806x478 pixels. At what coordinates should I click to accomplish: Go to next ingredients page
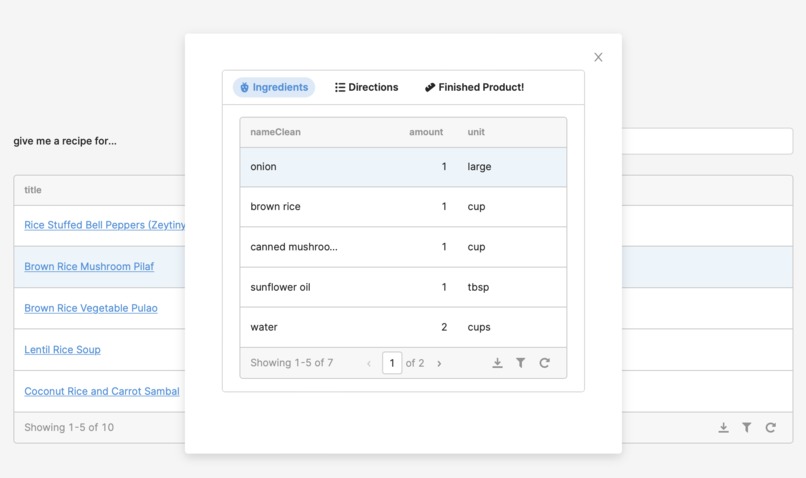click(439, 363)
